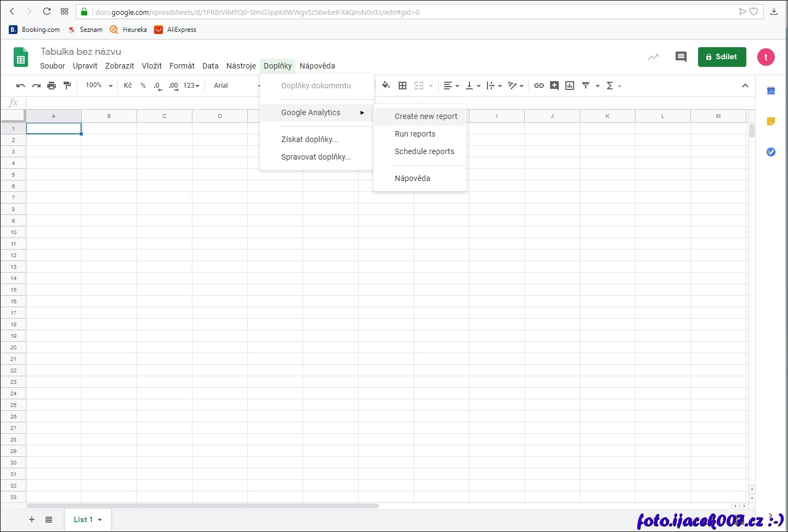Click Získat doplňky menu entry
Viewport: 788px width, 532px height.
pos(309,139)
